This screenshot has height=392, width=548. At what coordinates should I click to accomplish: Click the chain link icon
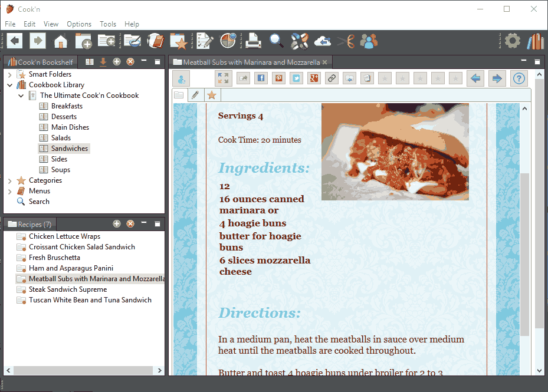pos(332,78)
